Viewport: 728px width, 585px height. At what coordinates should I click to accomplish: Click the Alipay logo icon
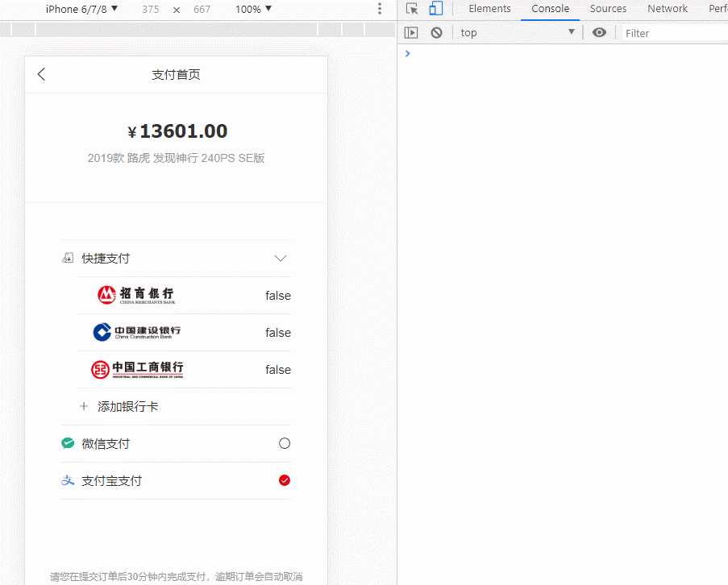point(68,480)
